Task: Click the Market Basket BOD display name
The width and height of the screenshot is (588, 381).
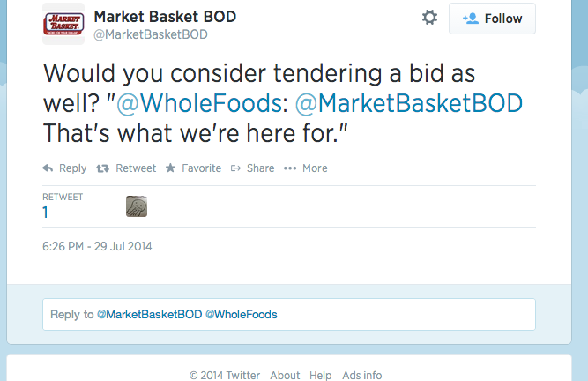Action: (165, 17)
